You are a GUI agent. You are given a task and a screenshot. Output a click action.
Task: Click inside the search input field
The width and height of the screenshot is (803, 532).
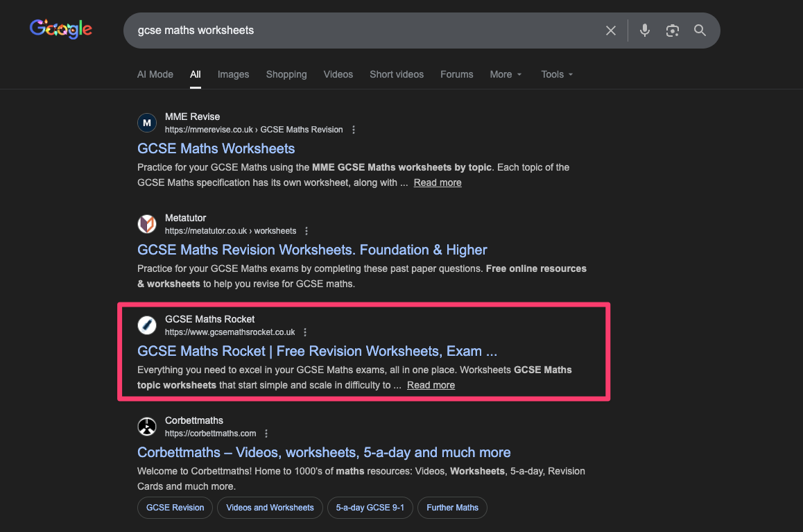point(361,31)
